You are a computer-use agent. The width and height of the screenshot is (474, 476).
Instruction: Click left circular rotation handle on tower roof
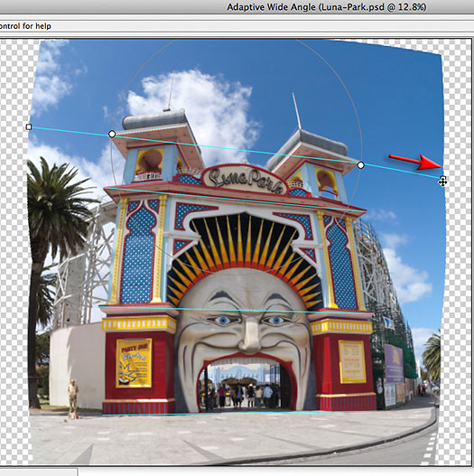(x=112, y=134)
